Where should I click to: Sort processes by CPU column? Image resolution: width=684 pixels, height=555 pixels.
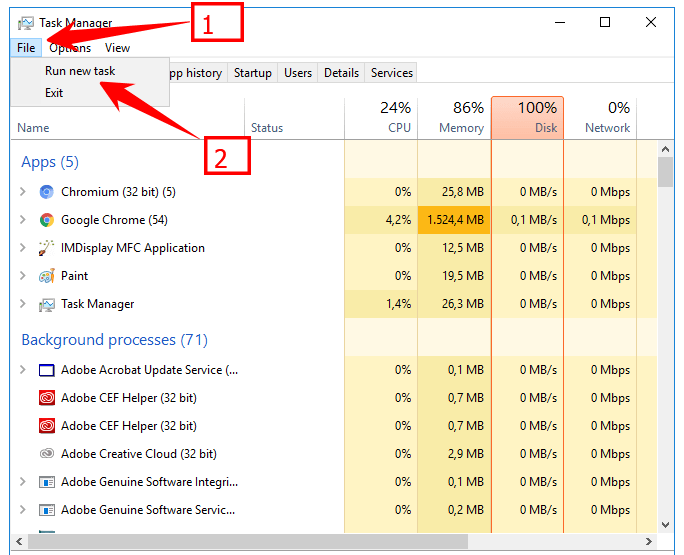tap(381, 119)
